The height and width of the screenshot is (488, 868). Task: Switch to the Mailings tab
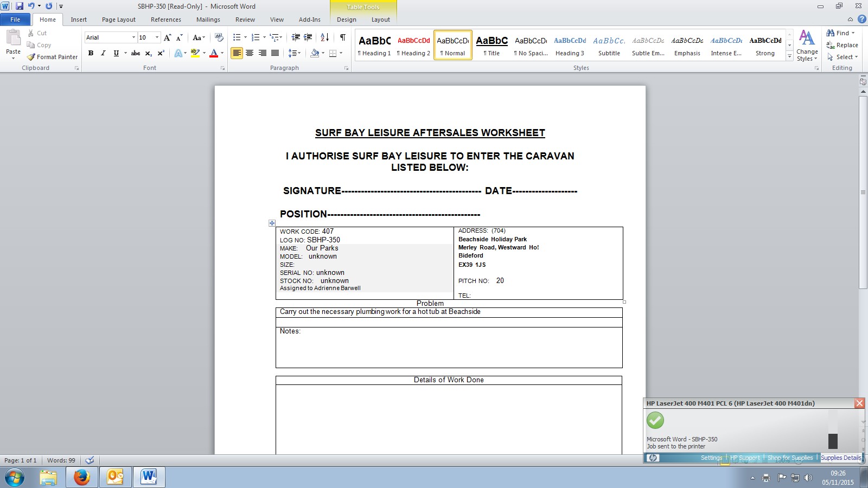pos(208,20)
